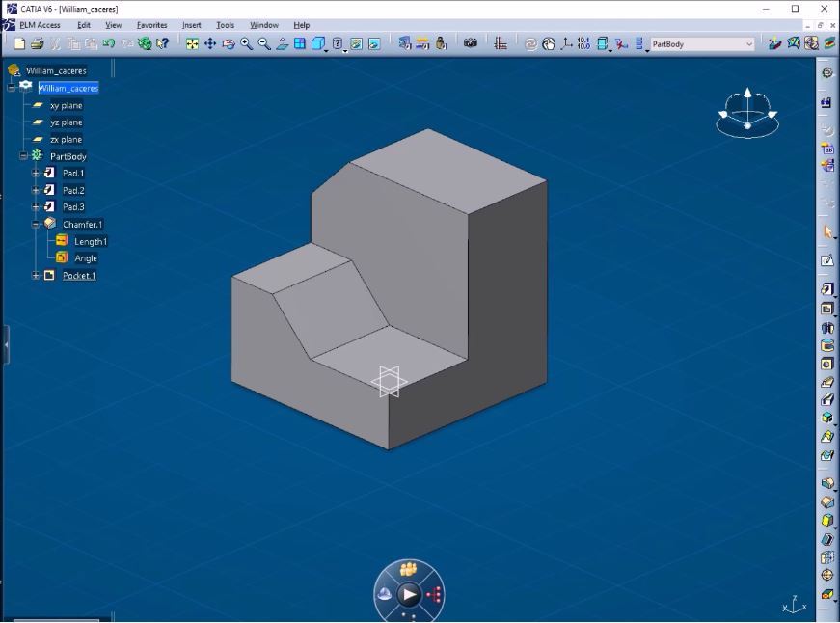Collapse the Chamfer.1 tree node
The height and width of the screenshot is (623, 840).
click(x=37, y=225)
